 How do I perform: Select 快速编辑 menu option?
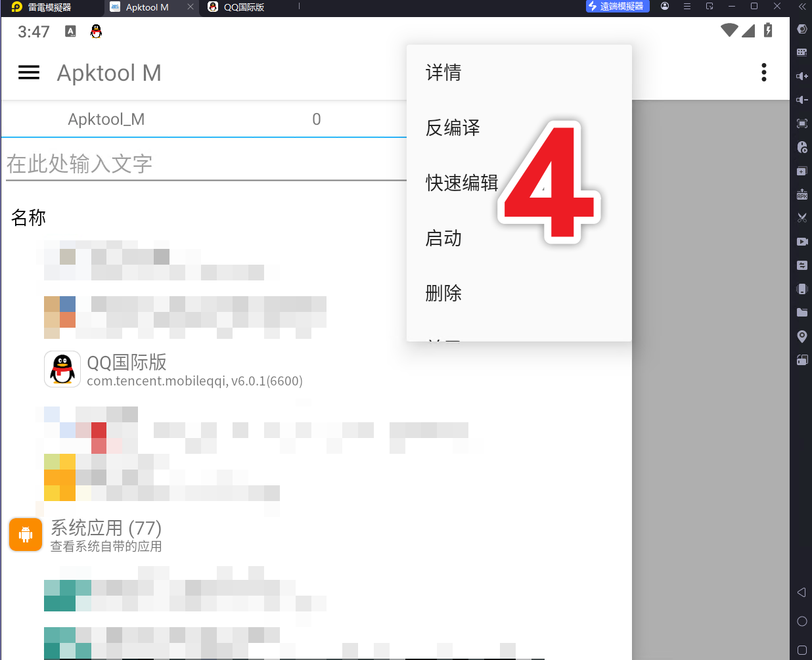coord(462,183)
